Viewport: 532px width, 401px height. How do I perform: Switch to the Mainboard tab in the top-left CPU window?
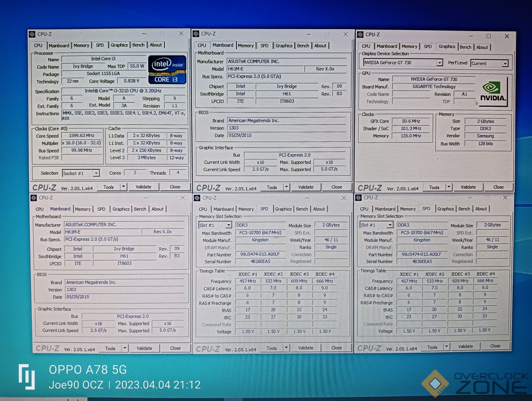coord(59,45)
